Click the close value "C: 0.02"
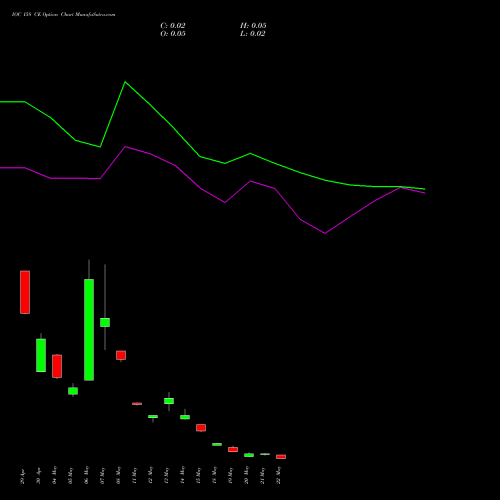Screen dimensions: 500x500 [x=173, y=26]
